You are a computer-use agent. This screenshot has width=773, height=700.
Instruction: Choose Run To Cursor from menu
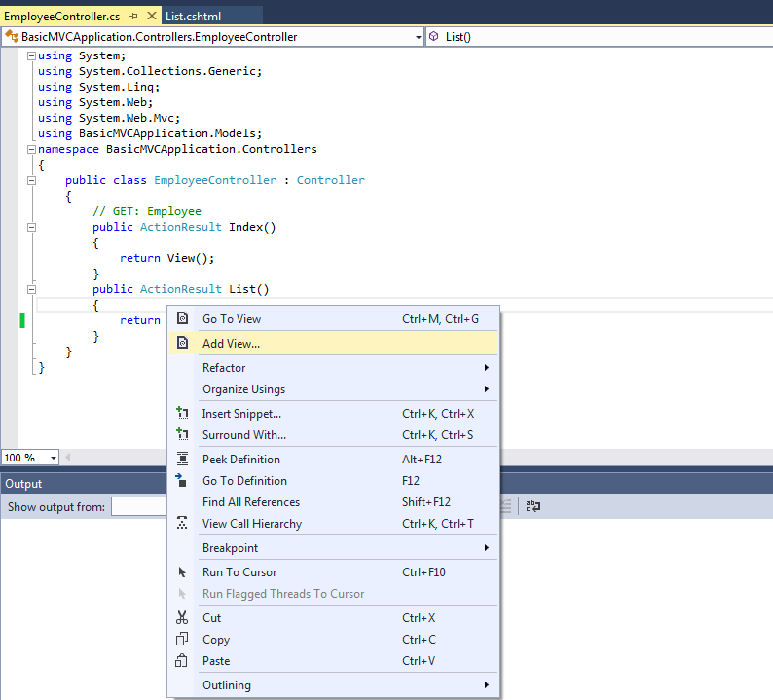tap(239, 572)
